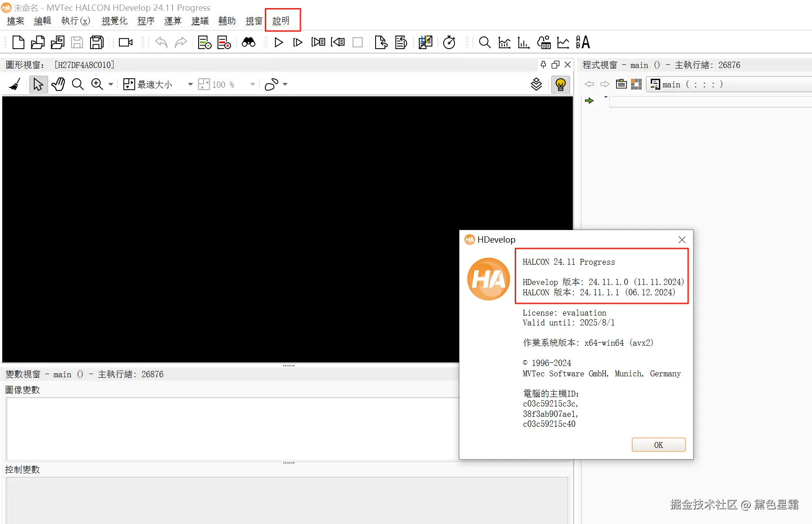Open the Line Profile graph icon

pos(563,42)
